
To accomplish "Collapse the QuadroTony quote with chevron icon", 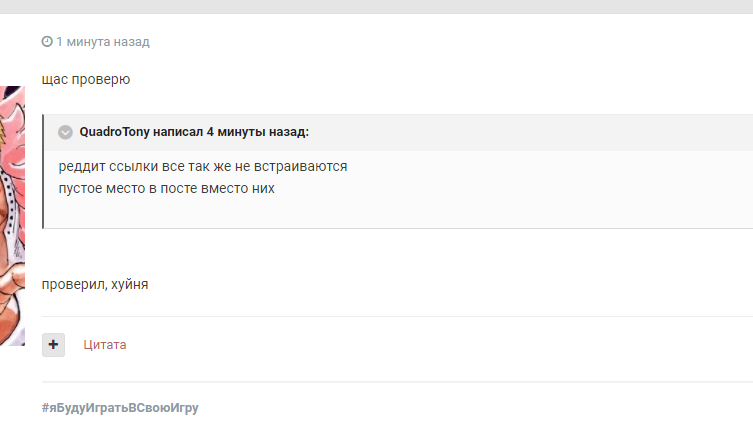I will click(x=66, y=132).
